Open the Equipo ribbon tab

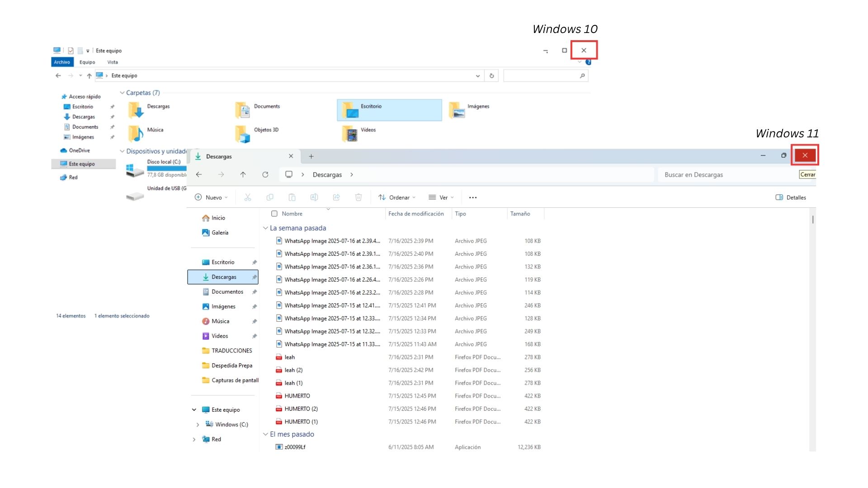[87, 62]
